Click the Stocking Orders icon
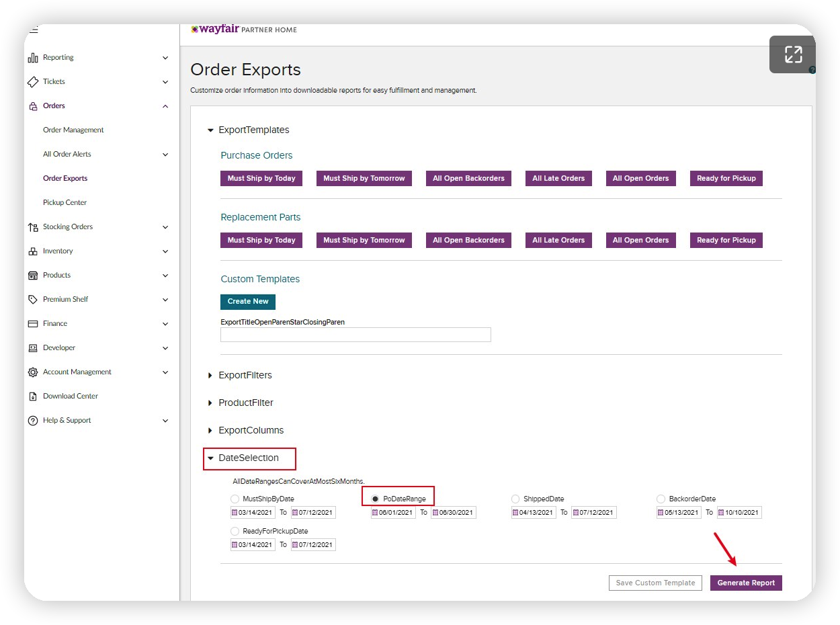This screenshot has height=625, width=840. (x=32, y=227)
